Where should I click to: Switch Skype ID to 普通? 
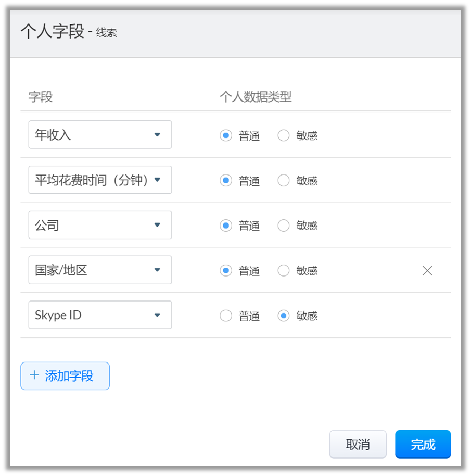226,316
